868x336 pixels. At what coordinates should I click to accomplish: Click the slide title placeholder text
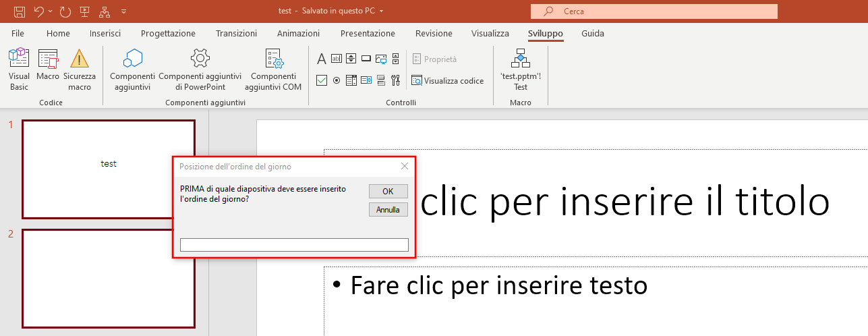click(624, 202)
